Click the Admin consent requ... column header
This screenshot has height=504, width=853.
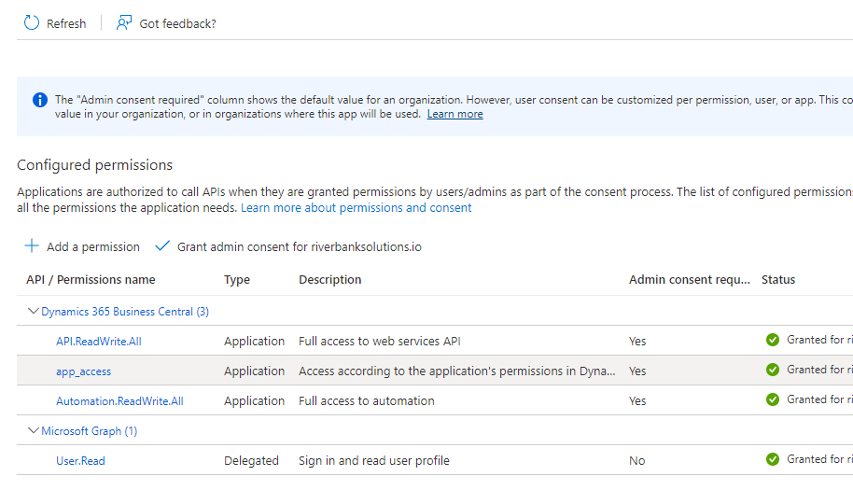[690, 280]
